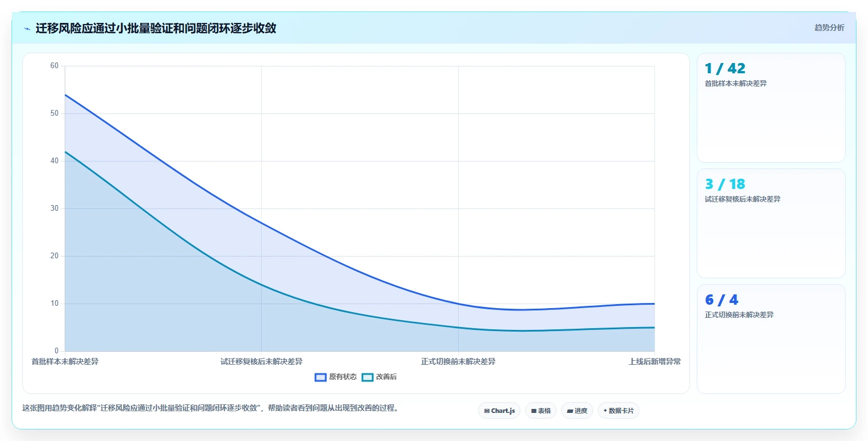868x441 pixels.
Task: Click y-axis tick value 60
Action: click(x=54, y=66)
